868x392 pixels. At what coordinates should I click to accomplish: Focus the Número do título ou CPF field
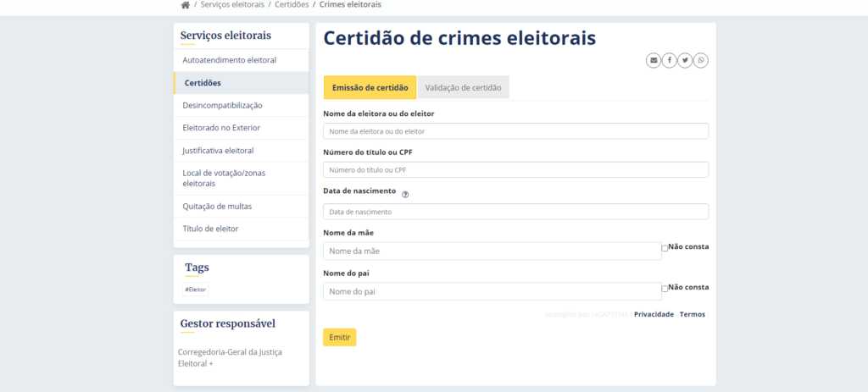[x=515, y=169]
